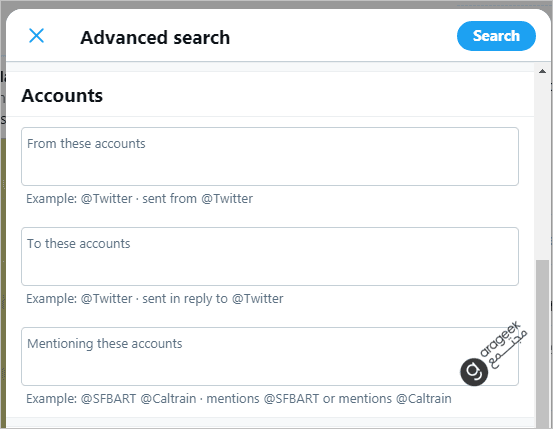Select the Accounts section heading
Image resolution: width=553 pixels, height=429 pixels.
coord(62,96)
